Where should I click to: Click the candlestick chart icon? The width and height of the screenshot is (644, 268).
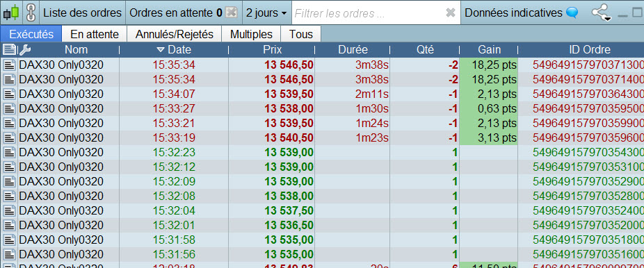(12, 12)
